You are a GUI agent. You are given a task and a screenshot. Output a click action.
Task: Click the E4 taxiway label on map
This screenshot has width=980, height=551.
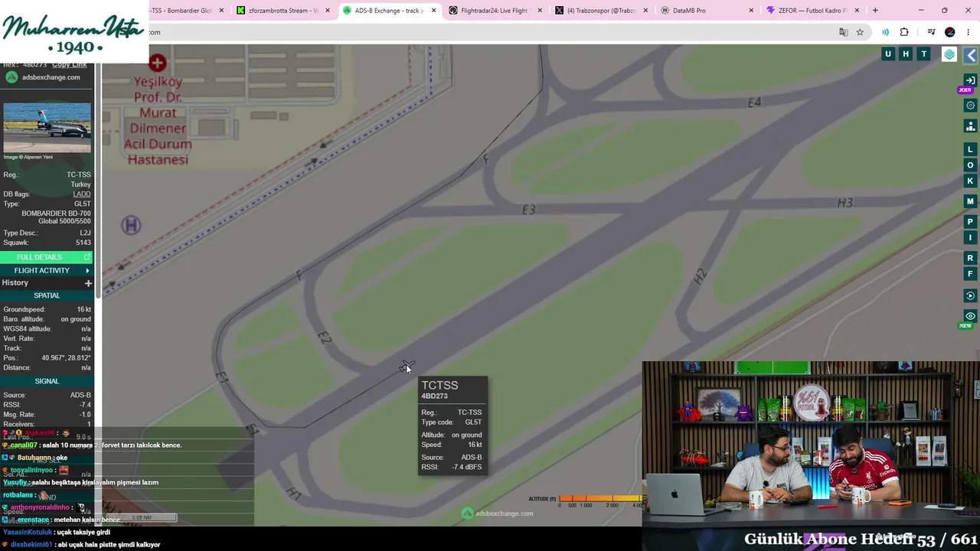coord(755,103)
